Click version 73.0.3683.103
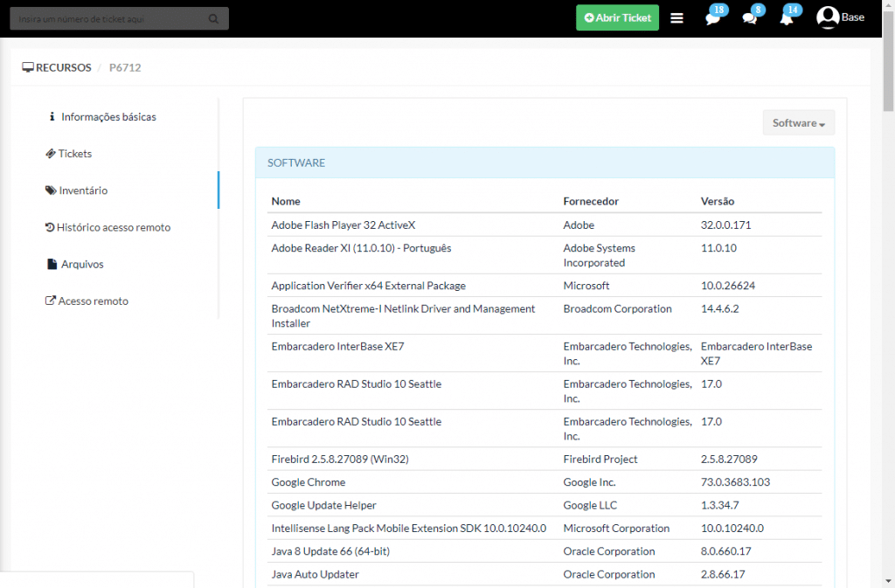Image resolution: width=895 pixels, height=588 pixels. coord(735,482)
